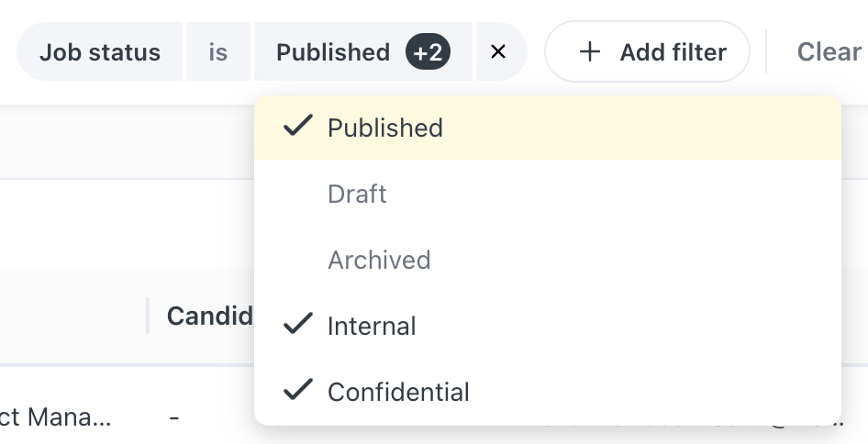The image size is (868, 444).
Task: Deselect the Confidential status option
Action: click(x=398, y=392)
